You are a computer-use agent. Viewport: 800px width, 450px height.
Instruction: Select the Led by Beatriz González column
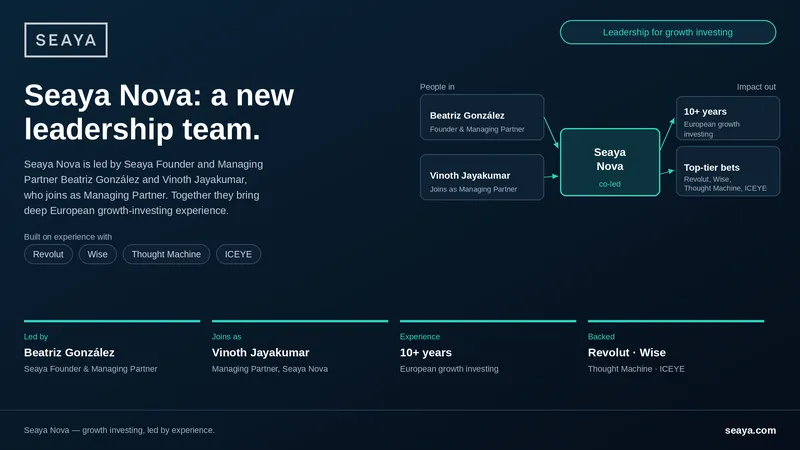coord(112,348)
